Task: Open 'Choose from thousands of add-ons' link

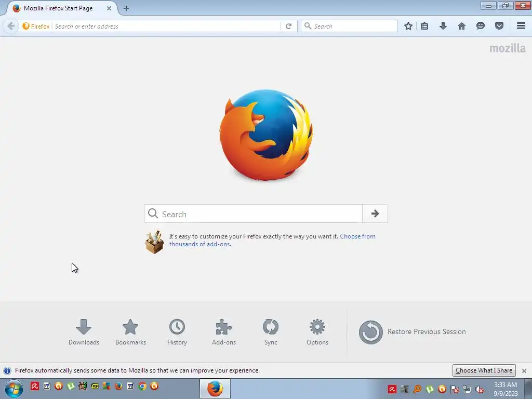Action: pyautogui.click(x=272, y=240)
